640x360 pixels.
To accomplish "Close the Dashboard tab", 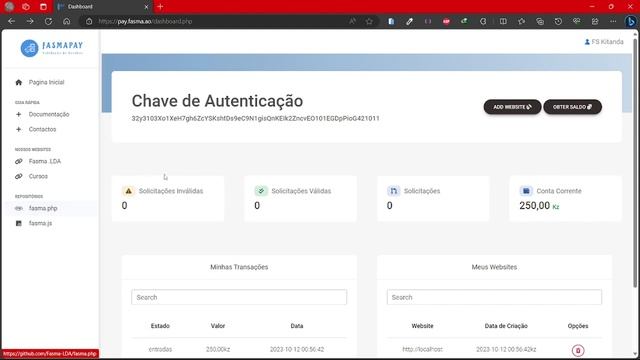I will point(147,7).
